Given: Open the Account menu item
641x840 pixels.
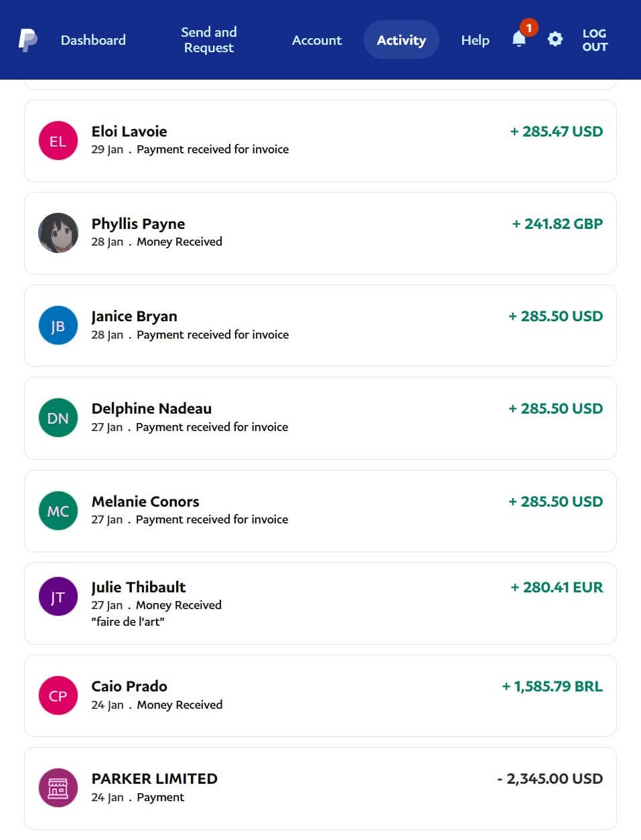Looking at the screenshot, I should [x=317, y=40].
